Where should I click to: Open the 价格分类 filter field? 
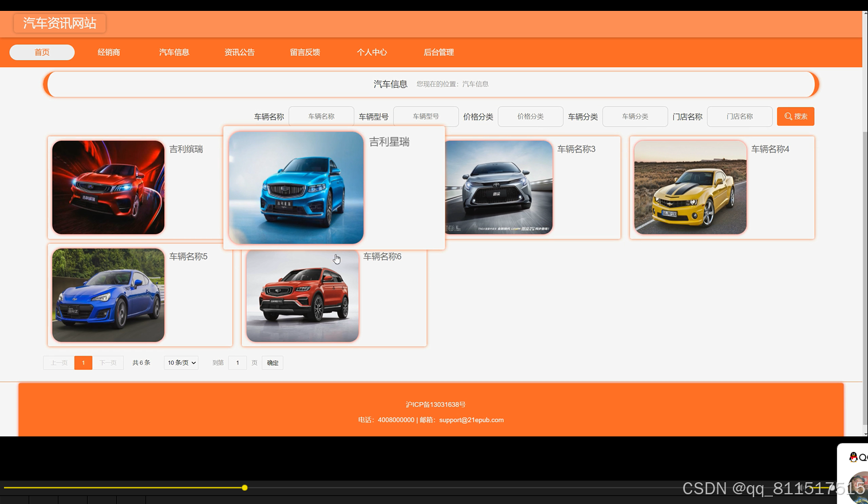tap(531, 116)
